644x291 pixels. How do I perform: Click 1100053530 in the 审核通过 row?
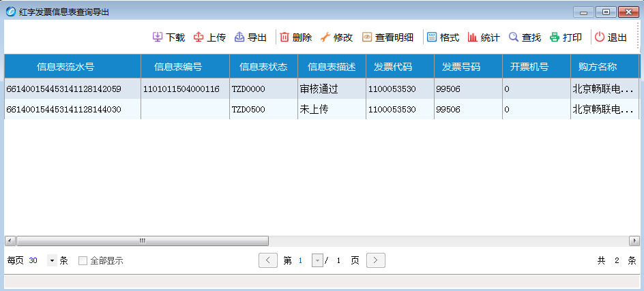[400, 89]
